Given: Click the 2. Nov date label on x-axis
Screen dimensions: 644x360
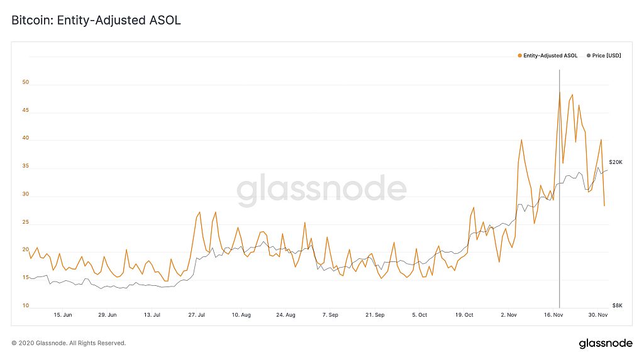Looking at the screenshot, I should click(508, 315).
